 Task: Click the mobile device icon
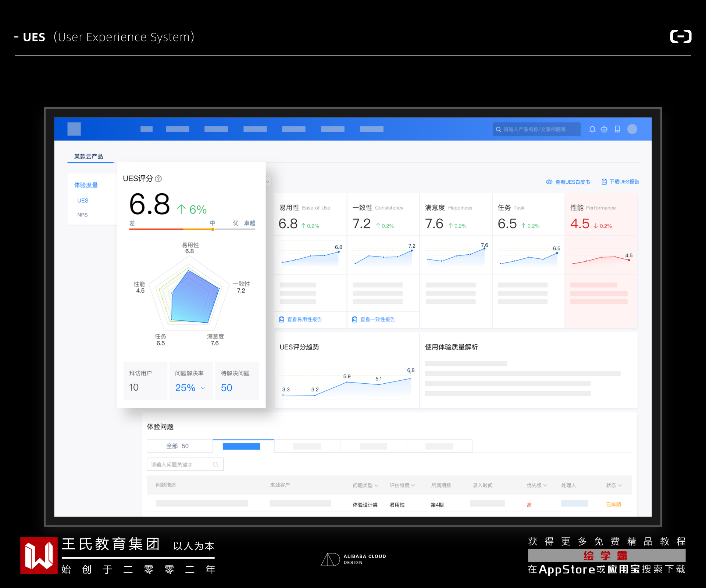tap(617, 129)
